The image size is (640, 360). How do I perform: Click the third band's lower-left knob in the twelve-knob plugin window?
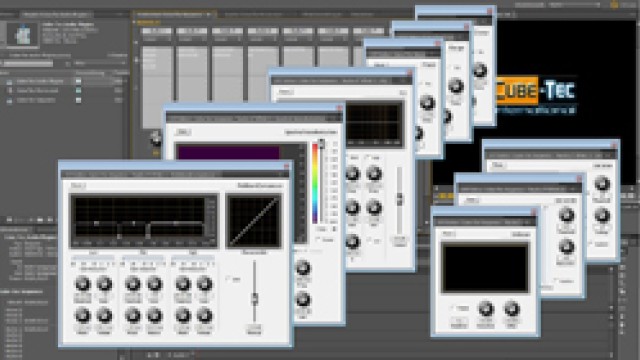pyautogui.click(x=182, y=315)
